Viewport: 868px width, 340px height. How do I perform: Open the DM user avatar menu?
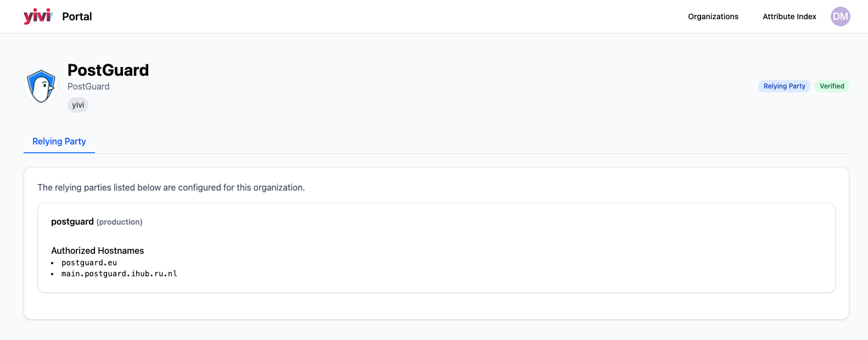840,16
